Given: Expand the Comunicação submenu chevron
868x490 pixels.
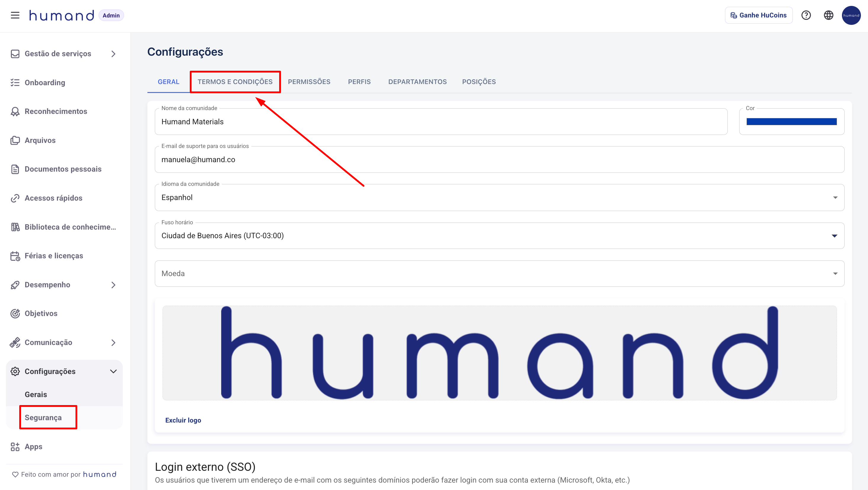Looking at the screenshot, I should [114, 342].
